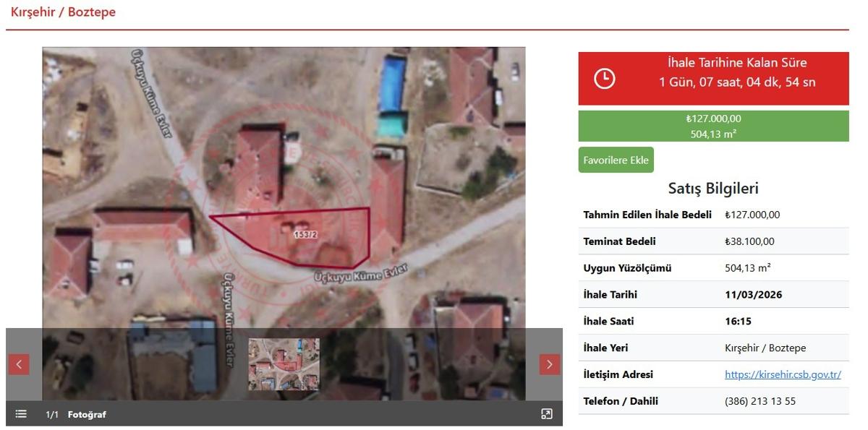Click the green price and area banner

714,126
